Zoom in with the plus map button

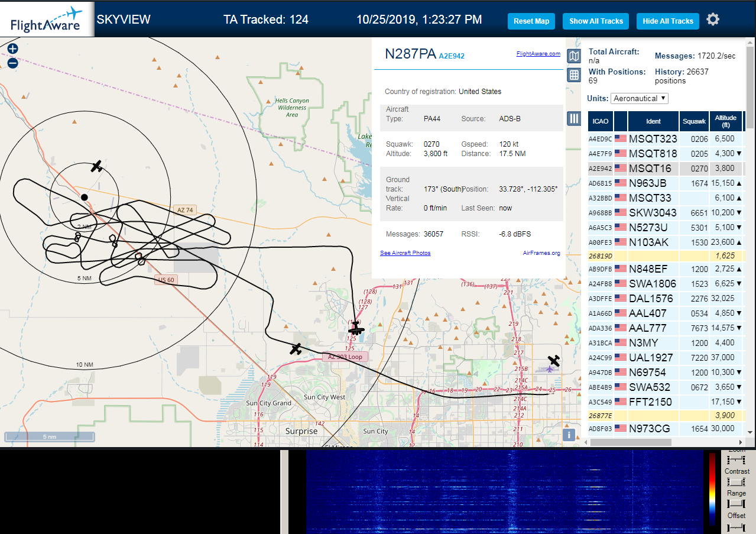coord(12,49)
